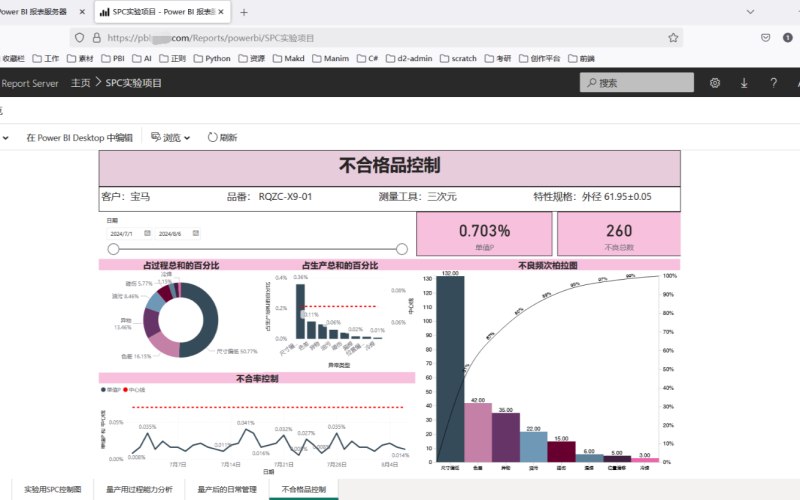Go to 主页 in the breadcrumb
Screen dimensions: 800x500
coord(80,83)
